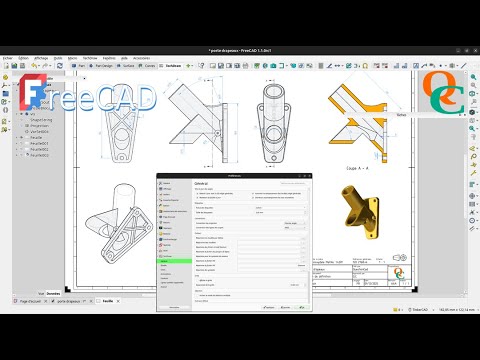The image size is (480, 360).
Task: Click the Réinitialiser button in Preferences
Action: 174,307
